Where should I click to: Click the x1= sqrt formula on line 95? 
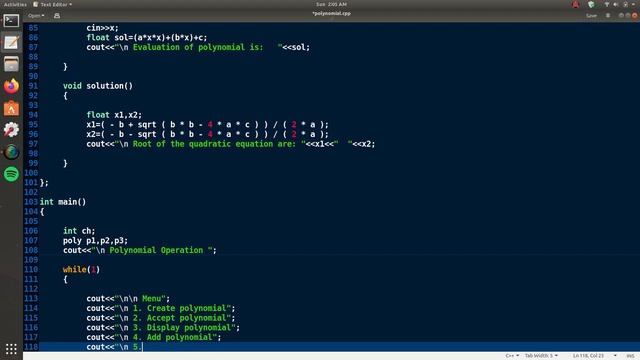point(207,124)
